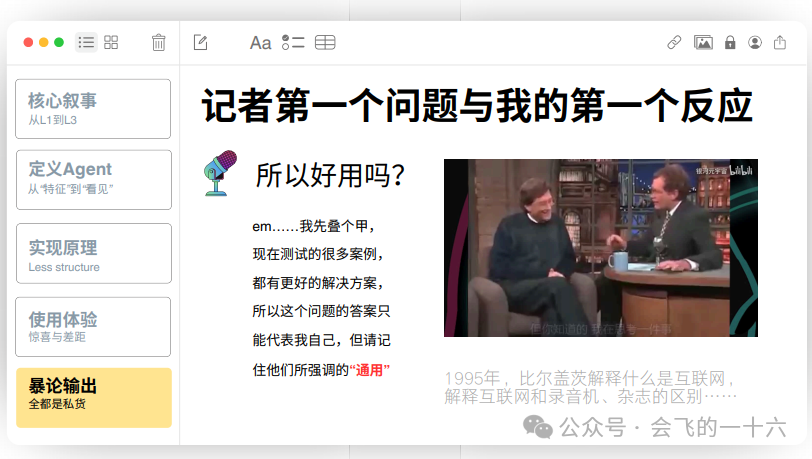Select the 定义Agent sidebar card
This screenshot has width=812, height=459.
[94, 180]
